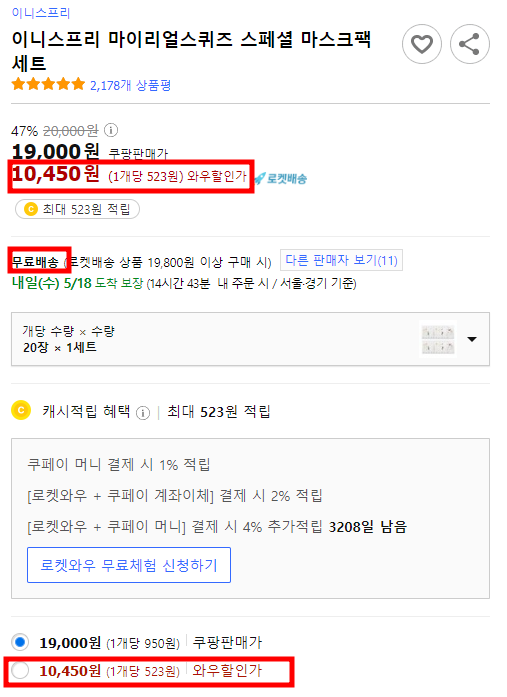Click the share icon button
Screen dimensions: 507x697
470,44
